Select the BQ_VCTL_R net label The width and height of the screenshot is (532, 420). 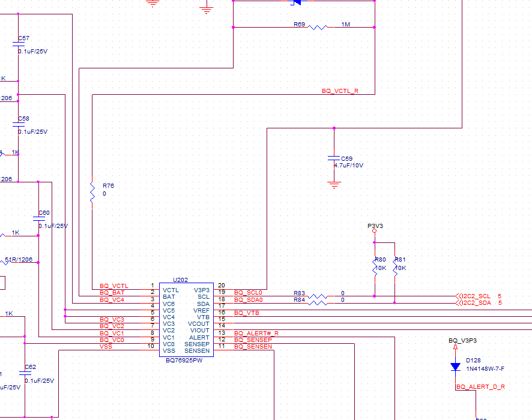click(x=340, y=91)
